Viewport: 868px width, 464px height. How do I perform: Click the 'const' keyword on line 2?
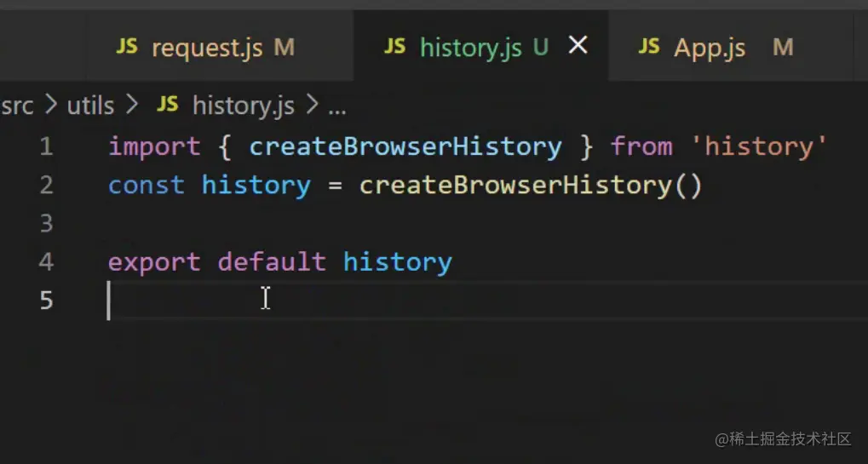(x=147, y=186)
